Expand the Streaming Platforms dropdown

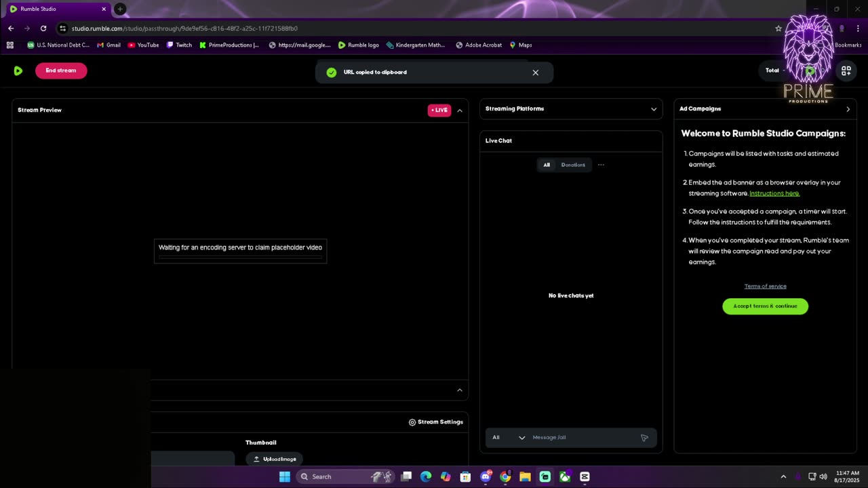point(654,109)
